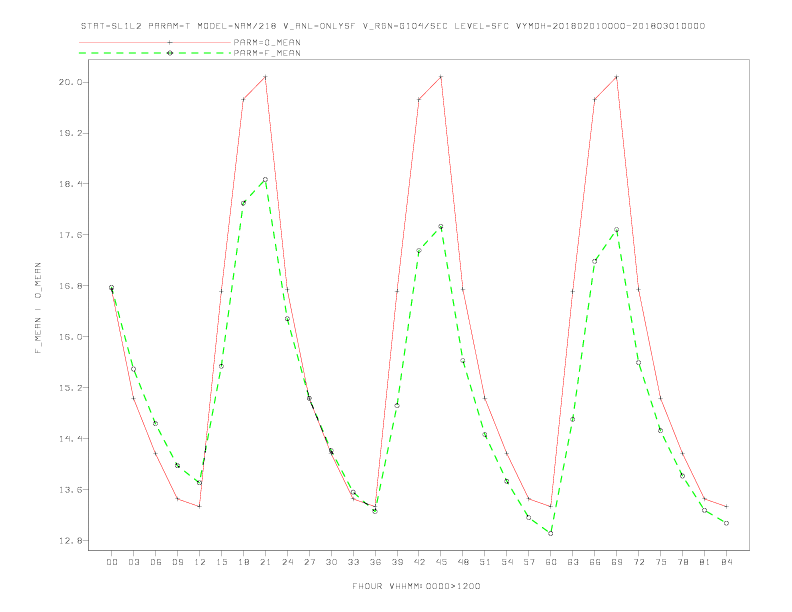Click the x-axis tick label 03
This screenshot has height=612, width=792.
pos(134,562)
